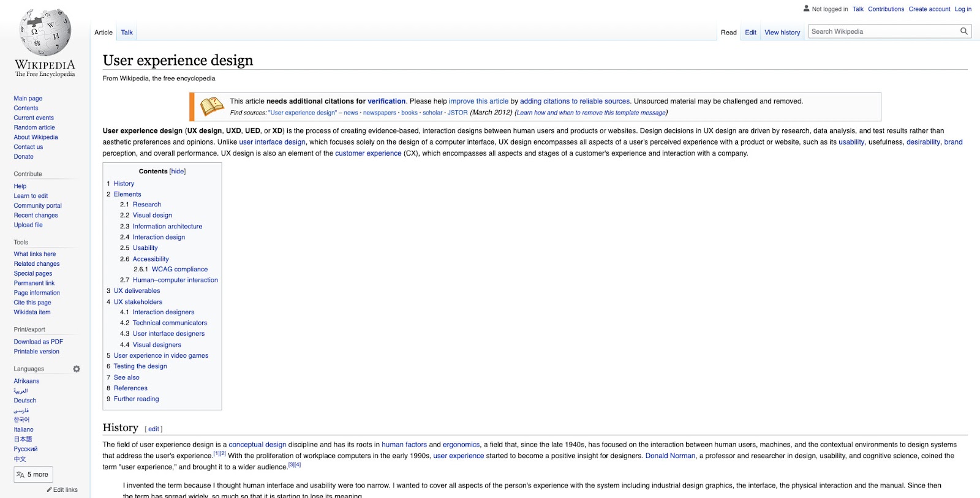The height and width of the screenshot is (498, 980).
Task: Click the Edit links label in Languages
Action: [66, 490]
